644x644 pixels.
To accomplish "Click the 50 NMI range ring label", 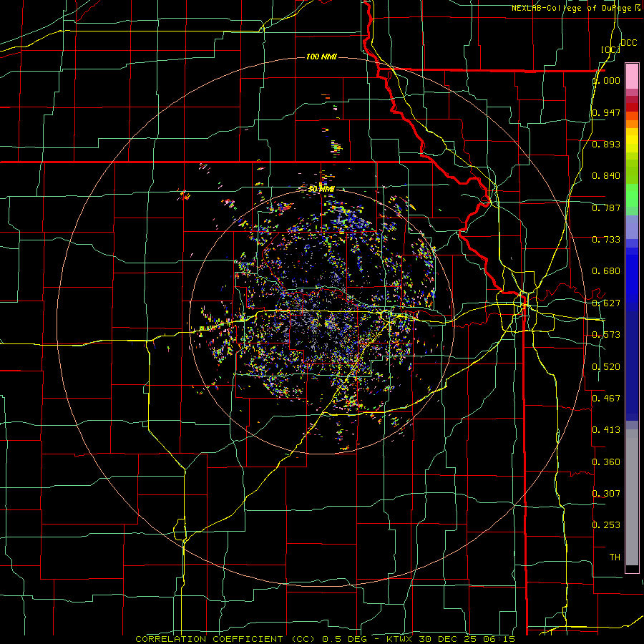I will click(321, 189).
